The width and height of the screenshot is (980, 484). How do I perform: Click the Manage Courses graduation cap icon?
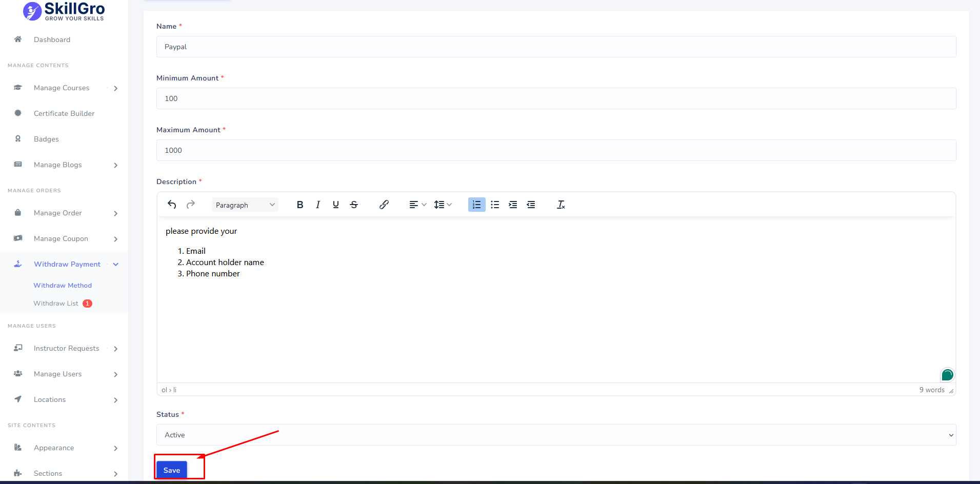(18, 87)
